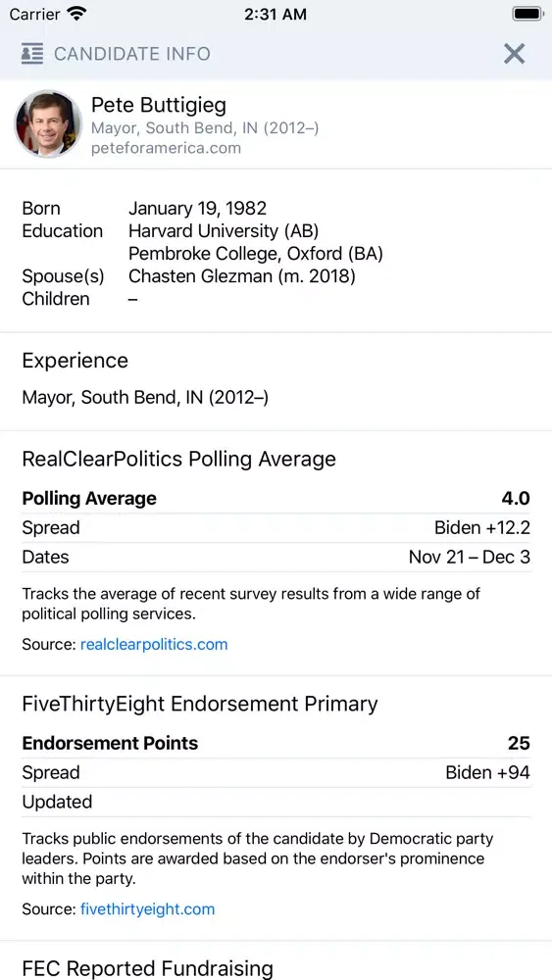Tap the FEC Reported Fundraising heading
The image size is (552, 980).
coord(147,968)
